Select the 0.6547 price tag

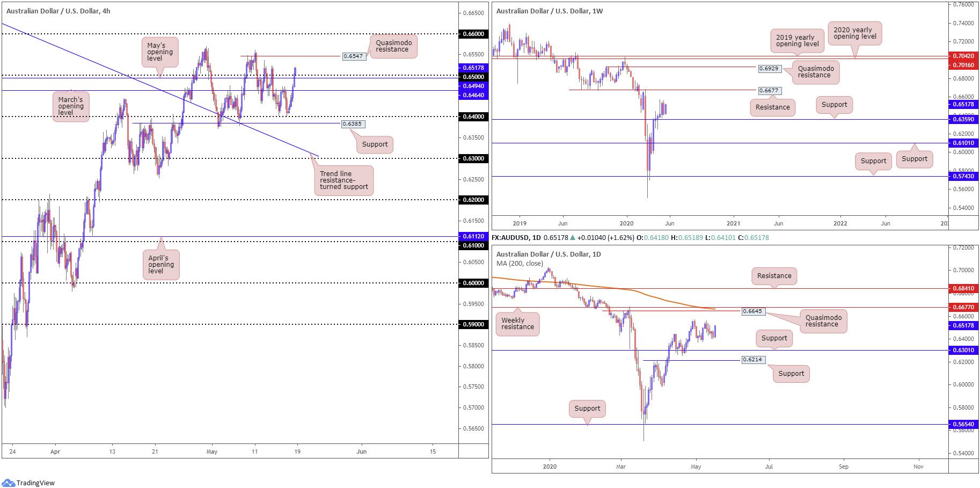pos(354,56)
